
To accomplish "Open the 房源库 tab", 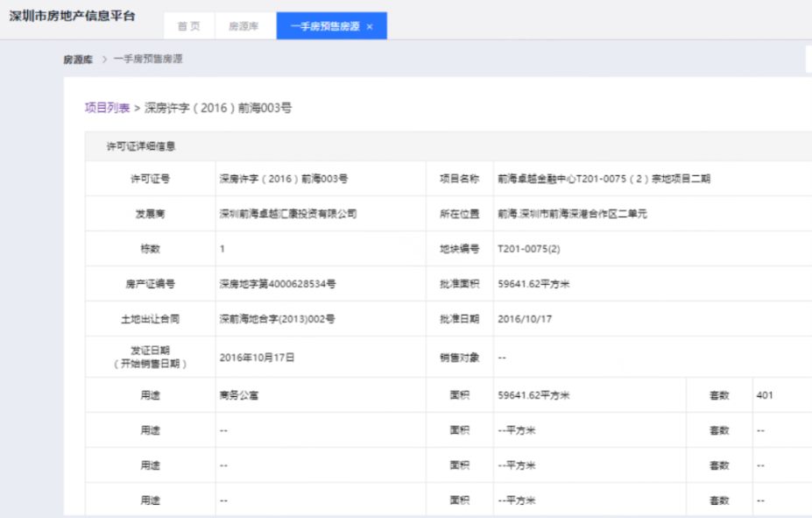I will pos(244,26).
